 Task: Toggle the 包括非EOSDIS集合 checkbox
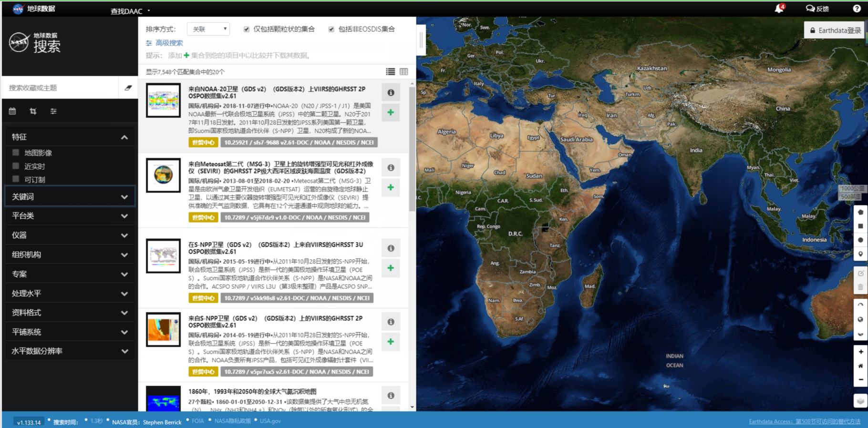(x=331, y=29)
